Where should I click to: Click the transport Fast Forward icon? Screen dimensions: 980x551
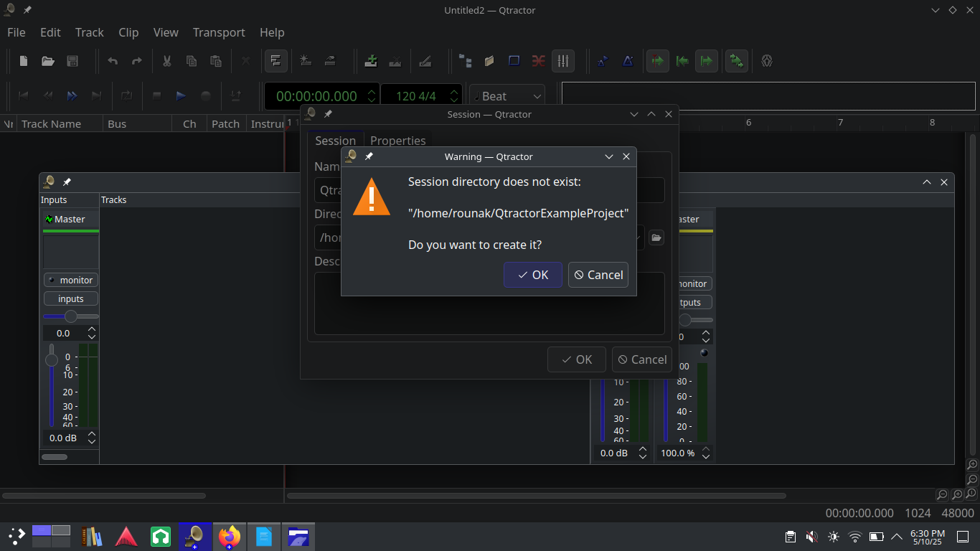pyautogui.click(x=72, y=95)
